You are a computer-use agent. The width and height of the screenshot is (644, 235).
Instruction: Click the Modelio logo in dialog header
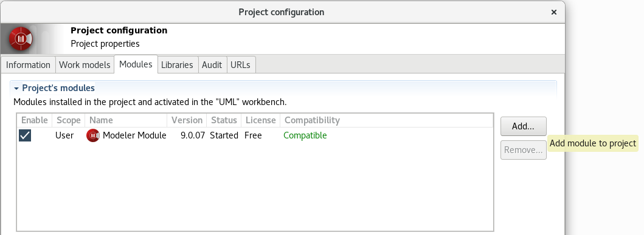[x=21, y=38]
